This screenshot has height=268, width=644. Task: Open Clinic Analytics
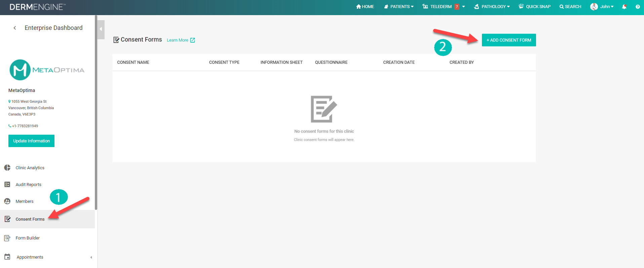[x=30, y=168]
